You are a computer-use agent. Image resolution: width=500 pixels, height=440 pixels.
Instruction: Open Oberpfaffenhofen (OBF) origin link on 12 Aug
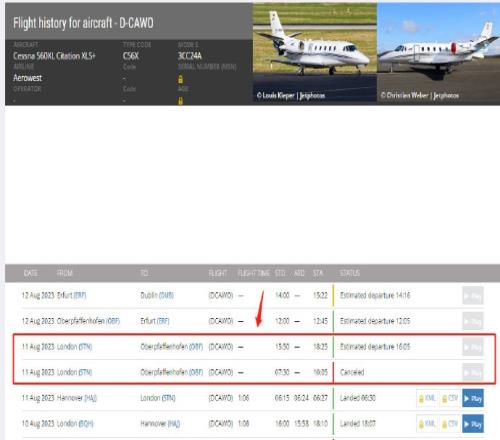point(113,321)
